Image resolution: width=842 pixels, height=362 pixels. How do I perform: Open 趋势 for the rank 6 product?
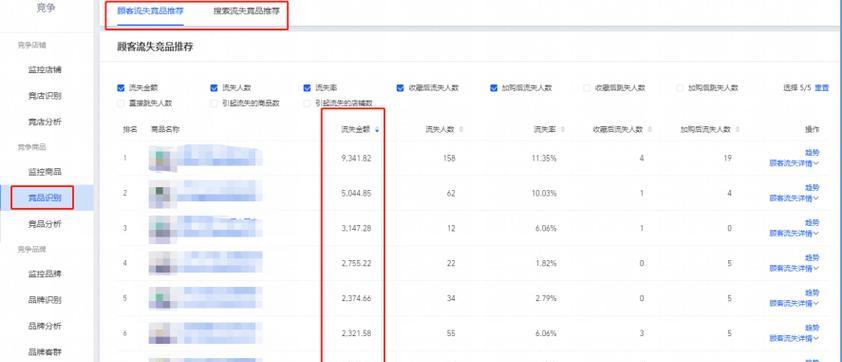click(x=812, y=328)
